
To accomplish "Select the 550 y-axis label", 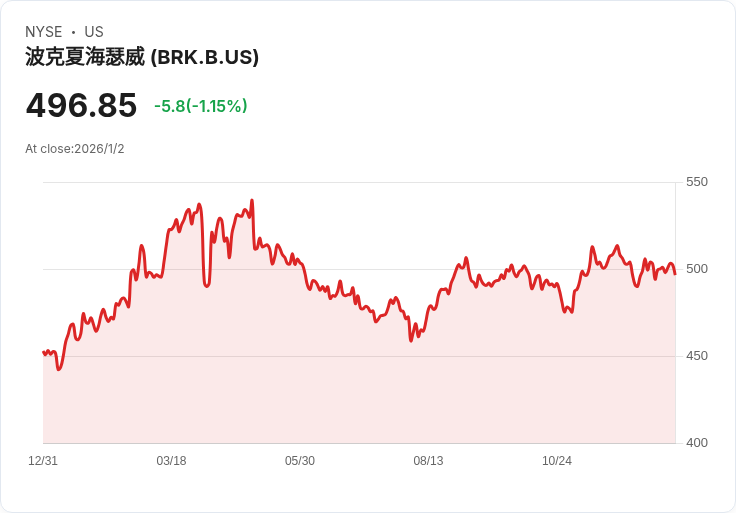I will (x=696, y=182).
